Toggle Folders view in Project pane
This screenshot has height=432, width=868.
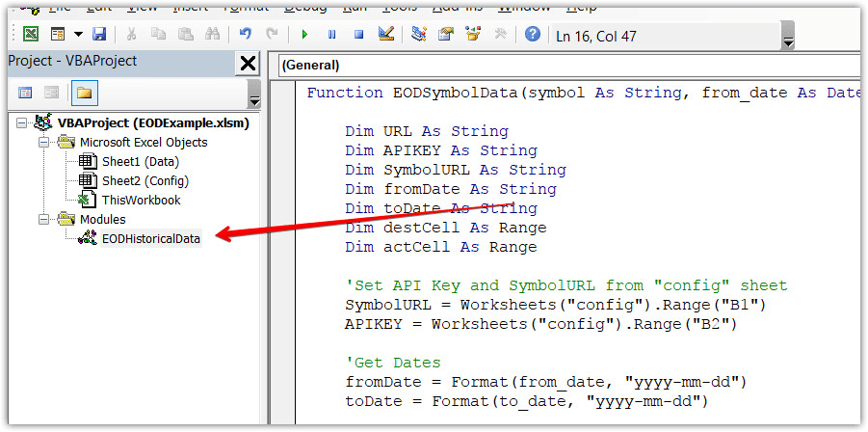pos(84,93)
